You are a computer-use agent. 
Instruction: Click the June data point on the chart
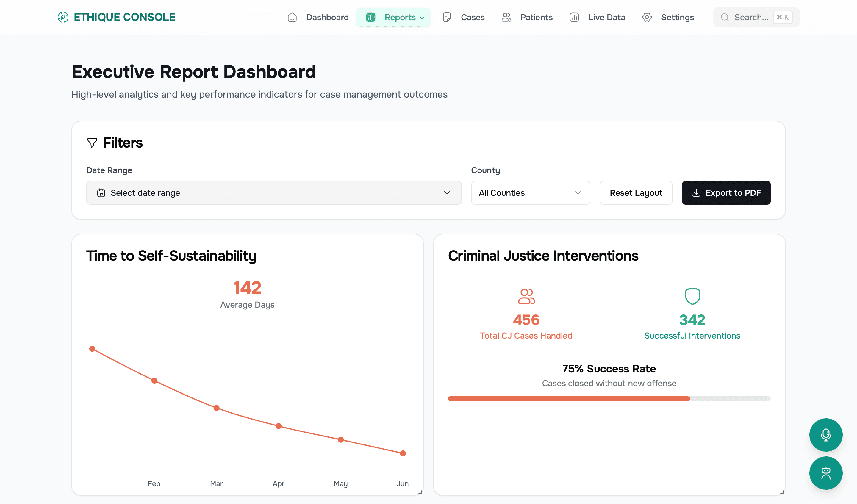[403, 453]
